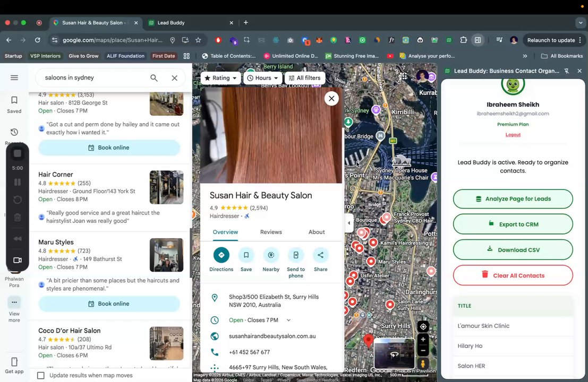The width and height of the screenshot is (588, 382).
Task: Open the browser extensions puzzle icon
Action: point(464,40)
